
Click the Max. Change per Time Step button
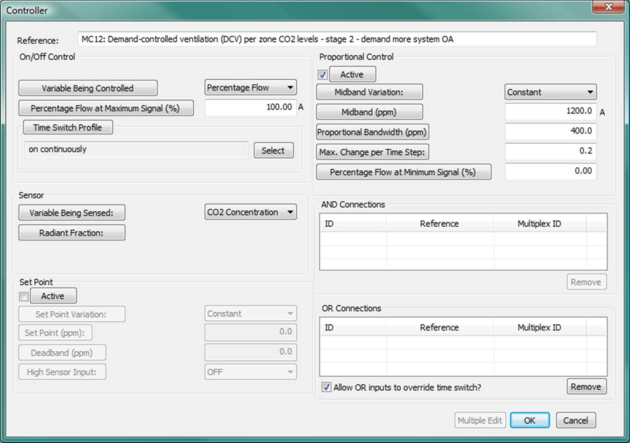point(373,152)
